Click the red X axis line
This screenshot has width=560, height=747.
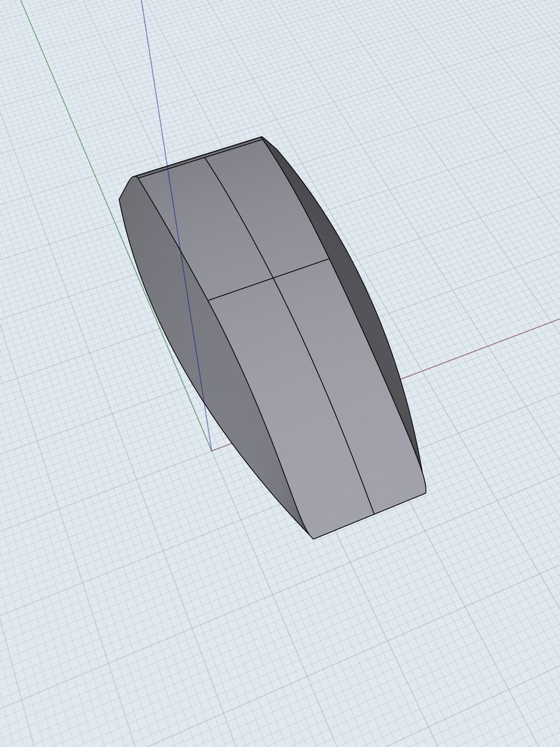pyautogui.click(x=481, y=348)
